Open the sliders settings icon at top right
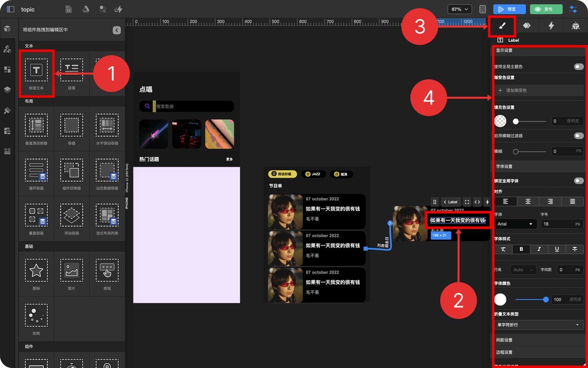This screenshot has width=588, height=368. click(573, 9)
